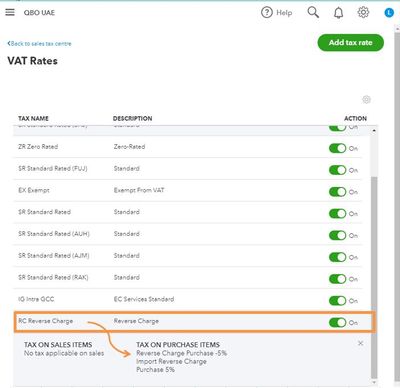Click Add tax rate button

(350, 43)
